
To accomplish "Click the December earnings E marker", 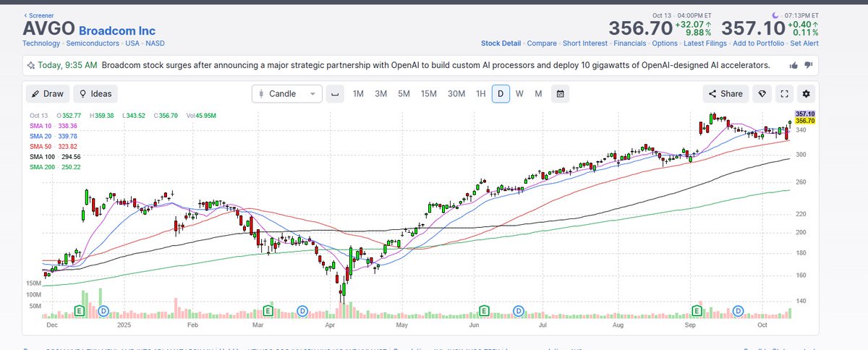I will tap(80, 311).
